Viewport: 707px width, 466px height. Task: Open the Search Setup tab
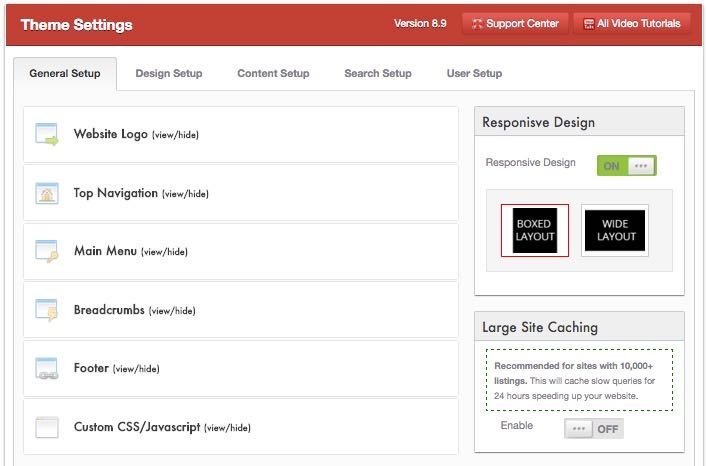click(x=378, y=73)
